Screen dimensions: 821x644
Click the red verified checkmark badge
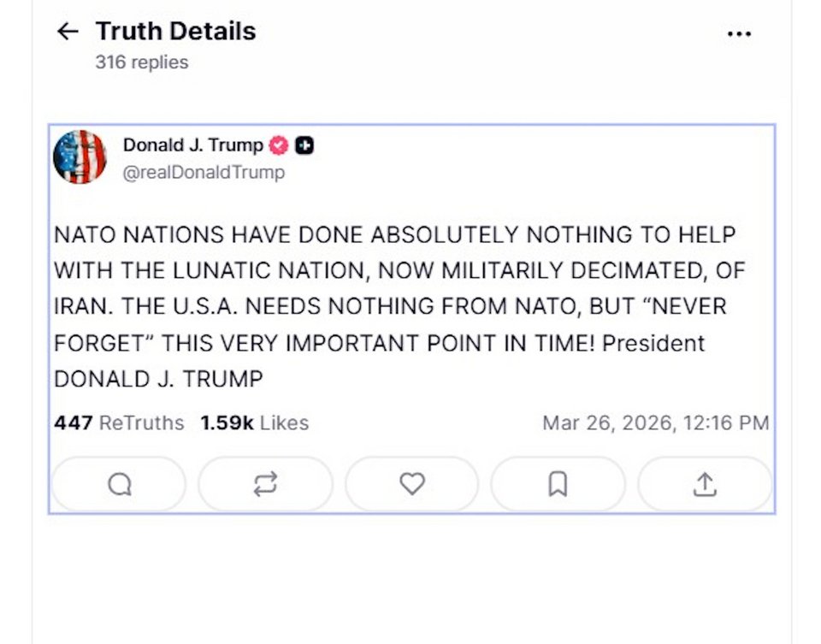coord(279,145)
